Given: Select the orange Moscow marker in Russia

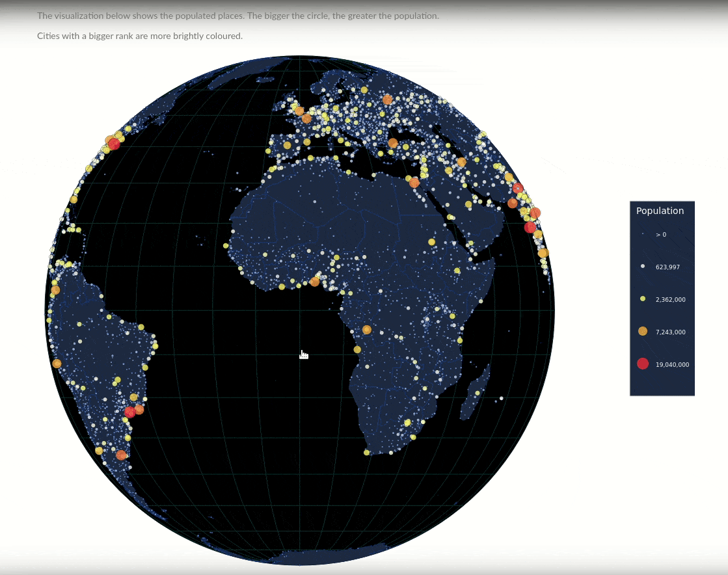Looking at the screenshot, I should click(x=388, y=100).
